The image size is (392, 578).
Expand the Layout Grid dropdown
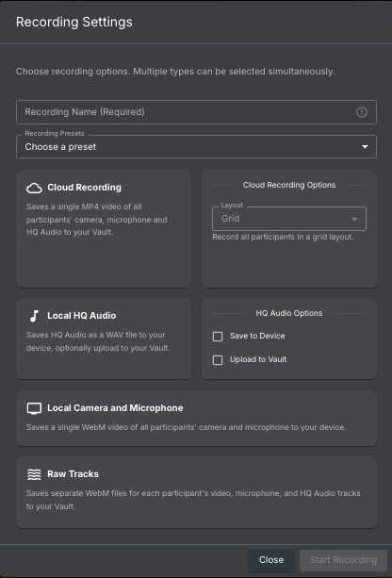click(x=289, y=219)
